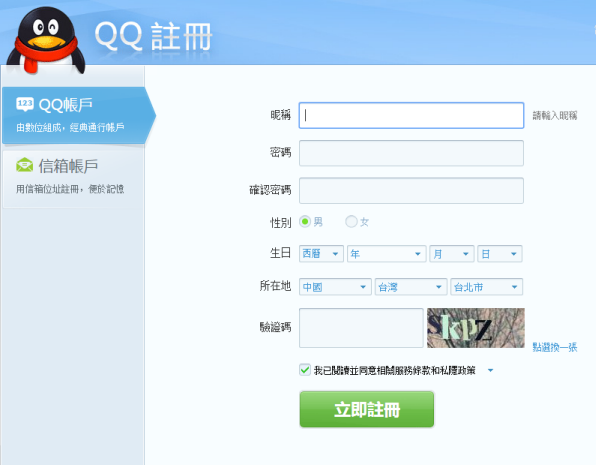Screen dimensions: 596x465
Task: Open the 中國 country dropdown
Action: point(335,287)
